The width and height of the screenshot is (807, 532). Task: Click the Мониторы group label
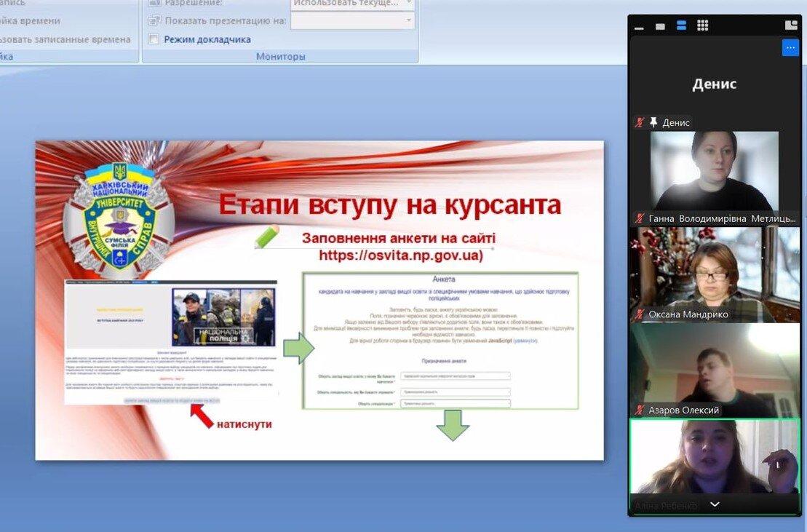click(x=280, y=56)
